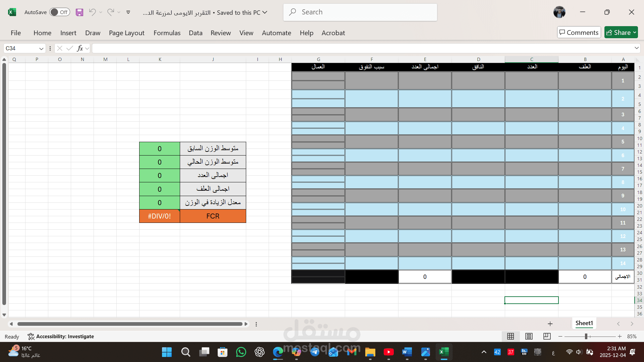
Task: Toggle the AutoSave switch
Action: click(x=60, y=12)
